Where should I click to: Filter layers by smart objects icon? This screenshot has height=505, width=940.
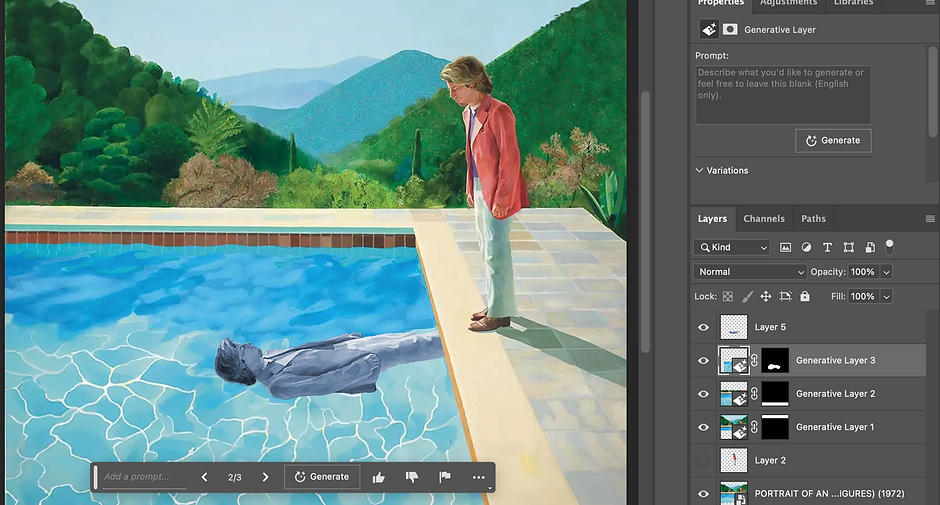click(x=870, y=247)
